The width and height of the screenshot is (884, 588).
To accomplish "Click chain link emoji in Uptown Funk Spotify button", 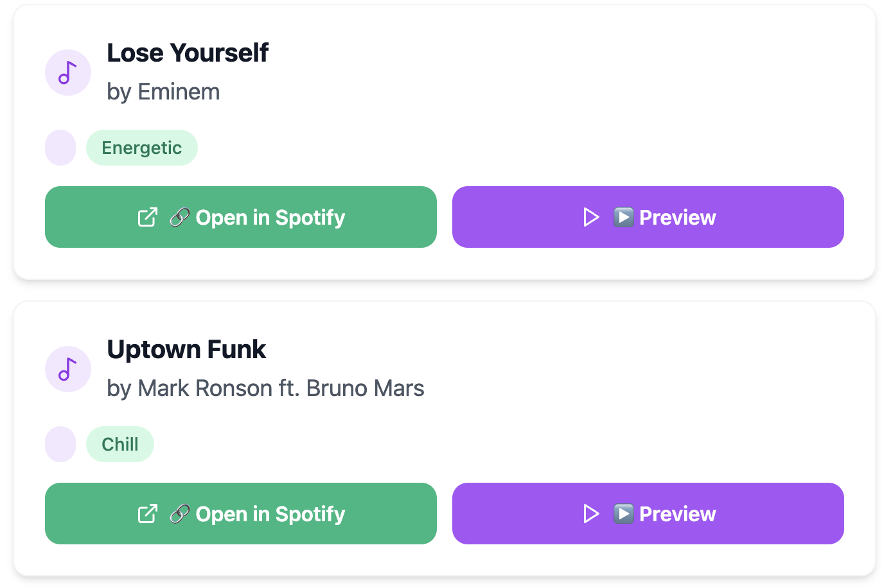I will pos(180,514).
